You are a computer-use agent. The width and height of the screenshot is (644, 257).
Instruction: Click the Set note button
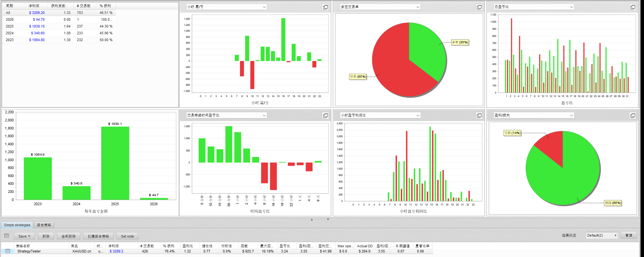point(127,236)
